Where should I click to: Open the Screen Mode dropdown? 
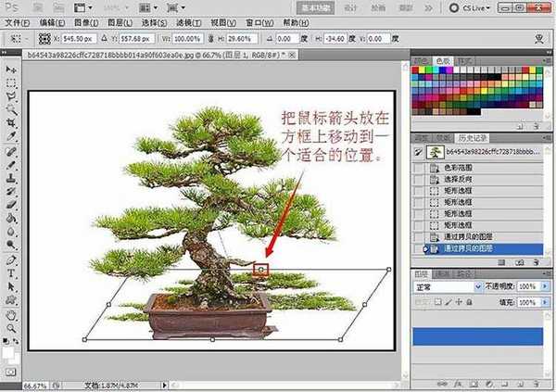[176, 7]
